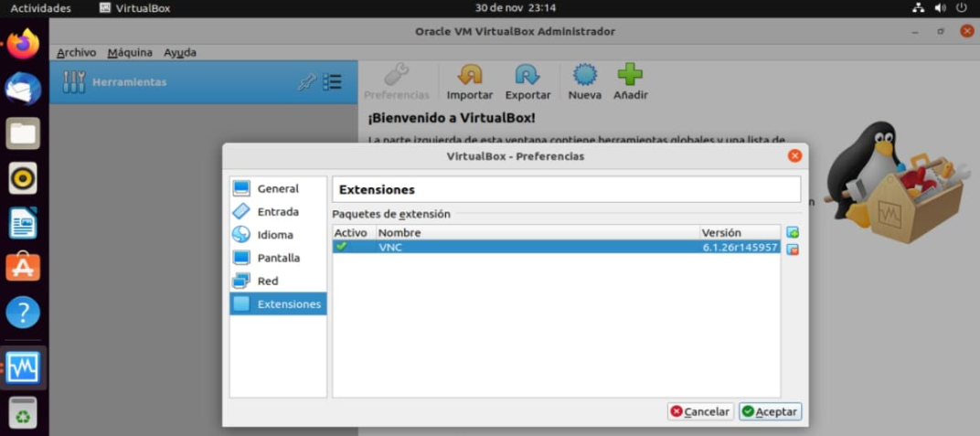Open the Máquina menu
980x436 pixels.
click(x=130, y=52)
